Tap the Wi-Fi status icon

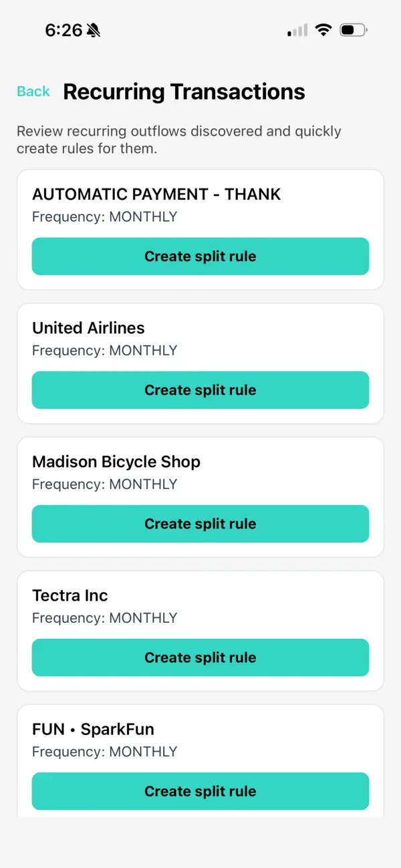tap(323, 29)
